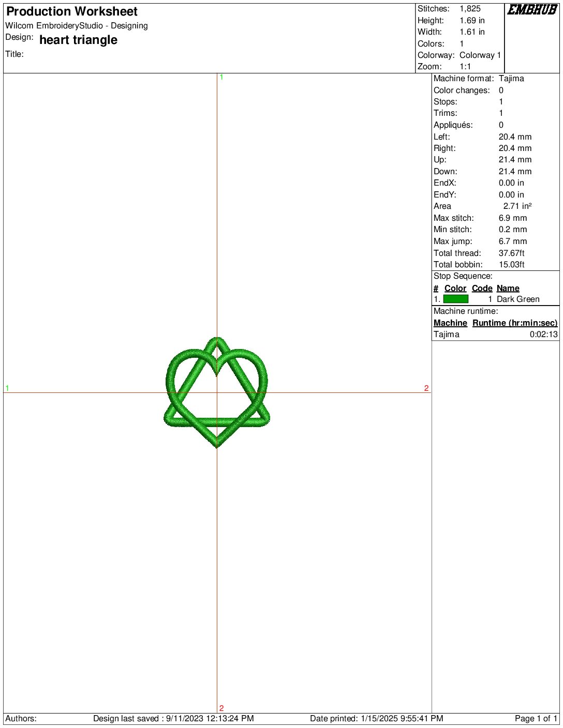Click the 'Appliqués:' label
The width and height of the screenshot is (563, 728).
click(453, 125)
